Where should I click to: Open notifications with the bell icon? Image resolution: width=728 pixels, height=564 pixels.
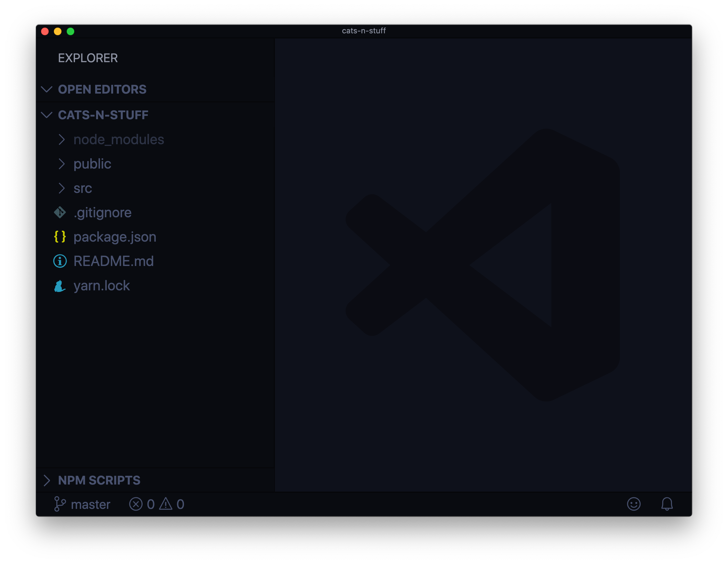pos(668,504)
